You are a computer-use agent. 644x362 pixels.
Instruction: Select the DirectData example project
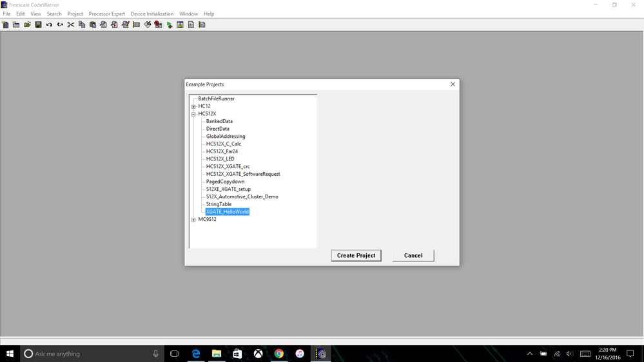coord(218,128)
